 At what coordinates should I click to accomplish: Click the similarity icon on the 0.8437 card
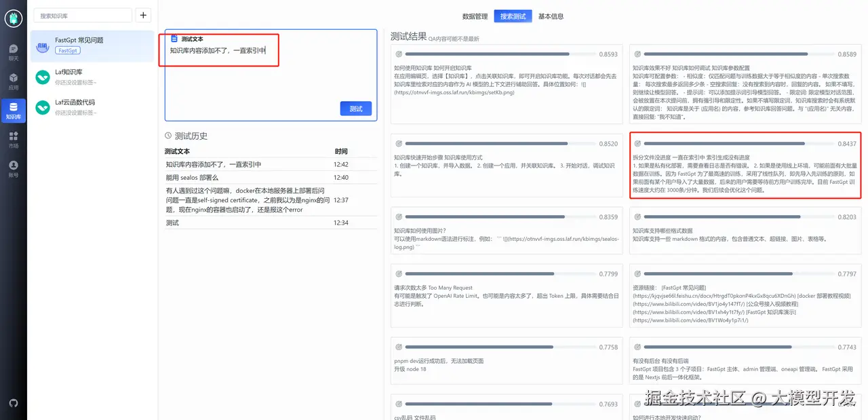(637, 143)
